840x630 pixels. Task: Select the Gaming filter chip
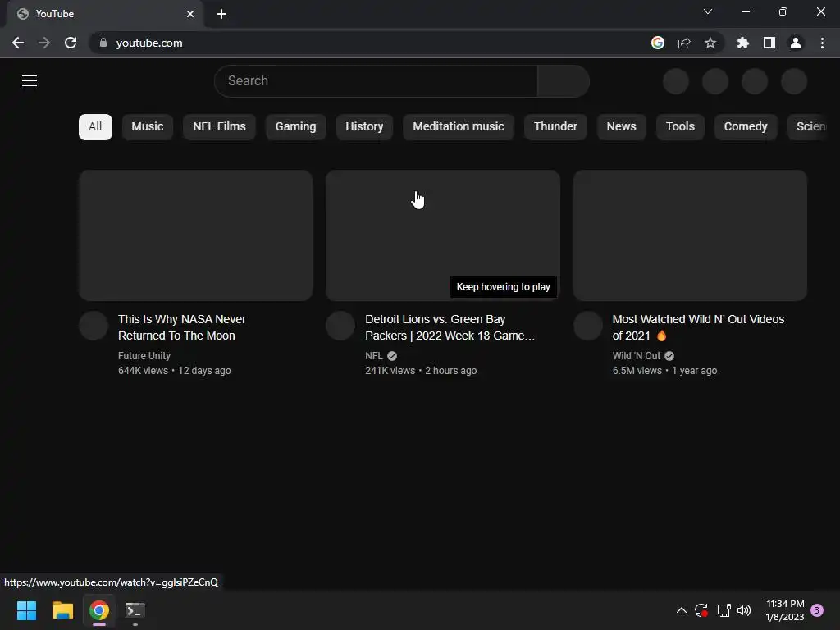point(295,127)
